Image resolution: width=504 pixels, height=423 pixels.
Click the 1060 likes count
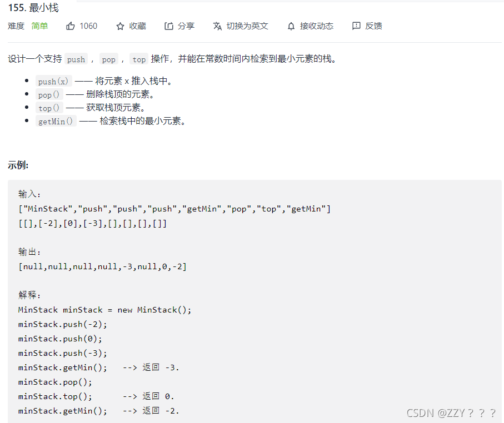(x=88, y=26)
